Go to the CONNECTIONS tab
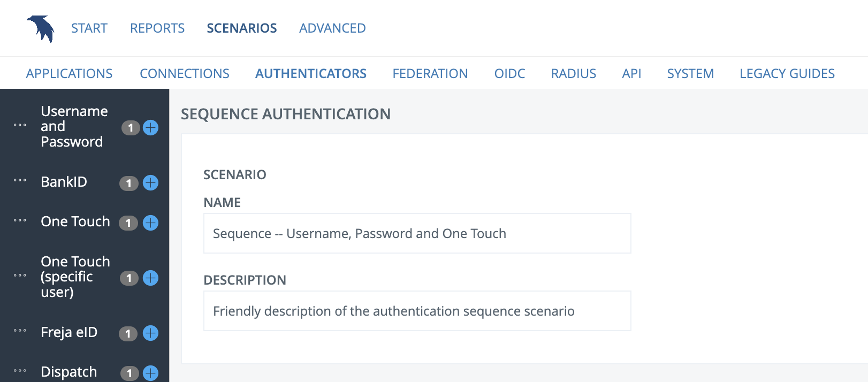 185,73
